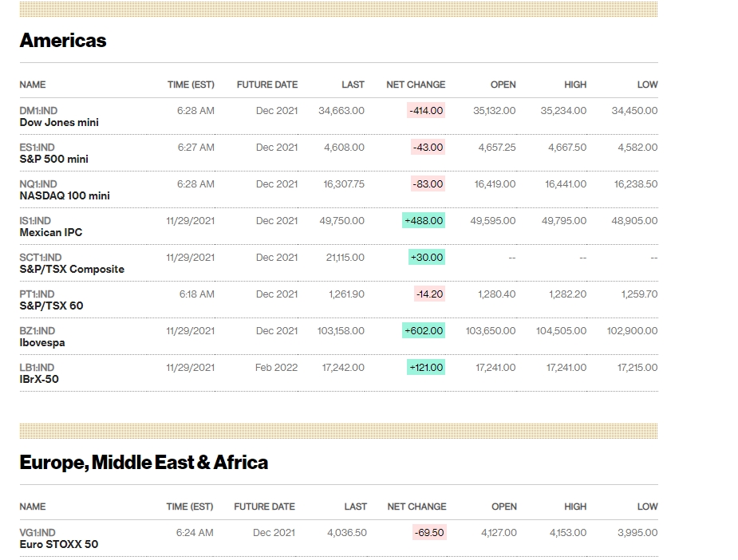The width and height of the screenshot is (738, 560).
Task: Click the Europe, Middle East & Africa heading
Action: (x=144, y=463)
